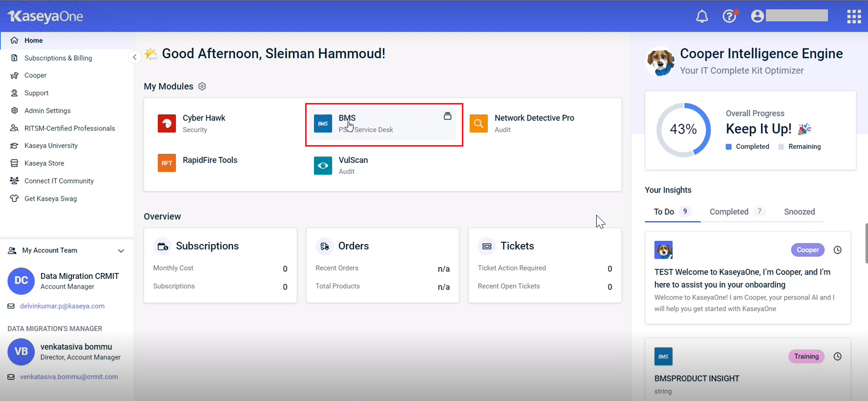The image size is (868, 401).
Task: Open Subscriptions & Billing in sidebar
Action: pyautogui.click(x=67, y=58)
